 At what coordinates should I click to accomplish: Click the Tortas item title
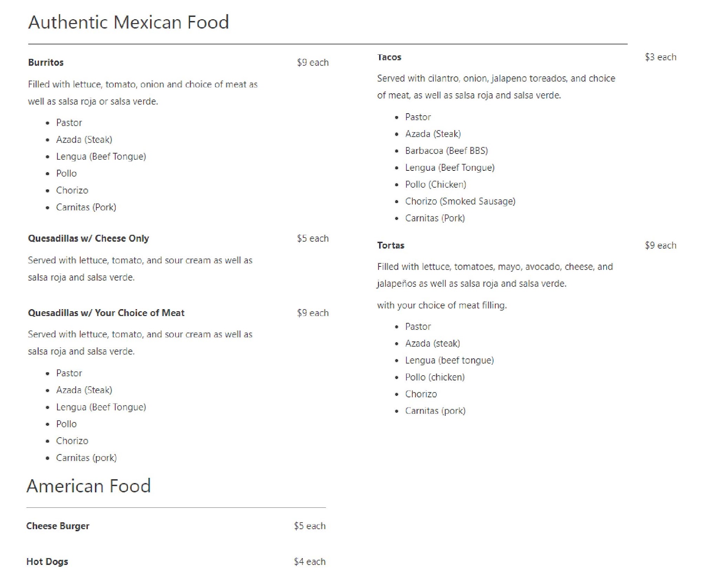pyautogui.click(x=390, y=245)
